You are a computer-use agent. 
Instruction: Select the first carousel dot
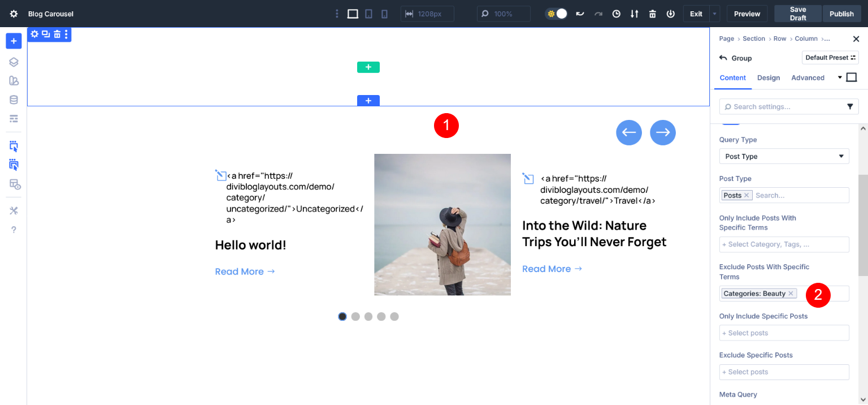[x=342, y=316]
